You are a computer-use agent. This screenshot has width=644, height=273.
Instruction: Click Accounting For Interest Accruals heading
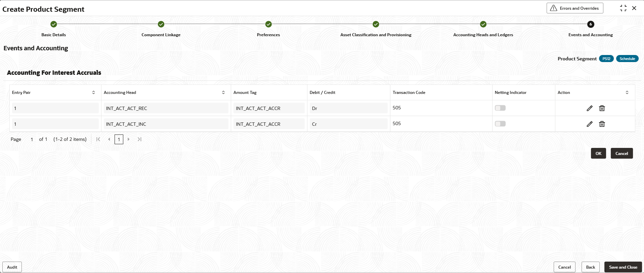click(54, 73)
